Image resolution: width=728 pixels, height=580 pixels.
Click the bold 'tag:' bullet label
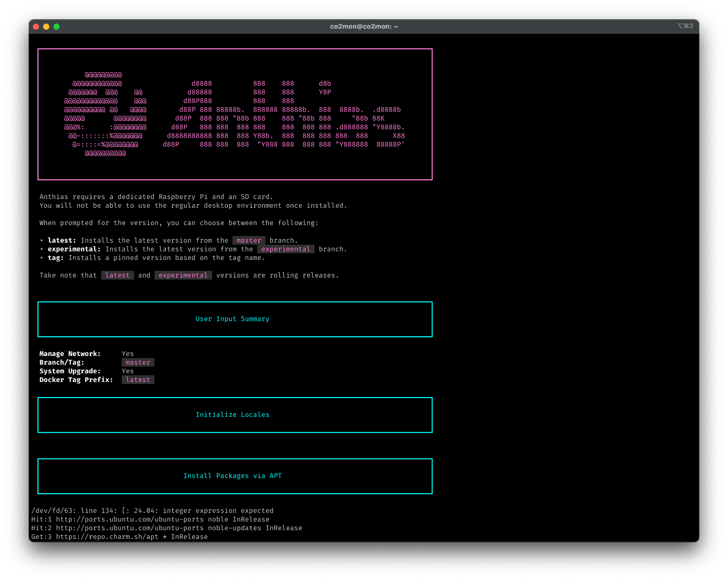click(56, 258)
